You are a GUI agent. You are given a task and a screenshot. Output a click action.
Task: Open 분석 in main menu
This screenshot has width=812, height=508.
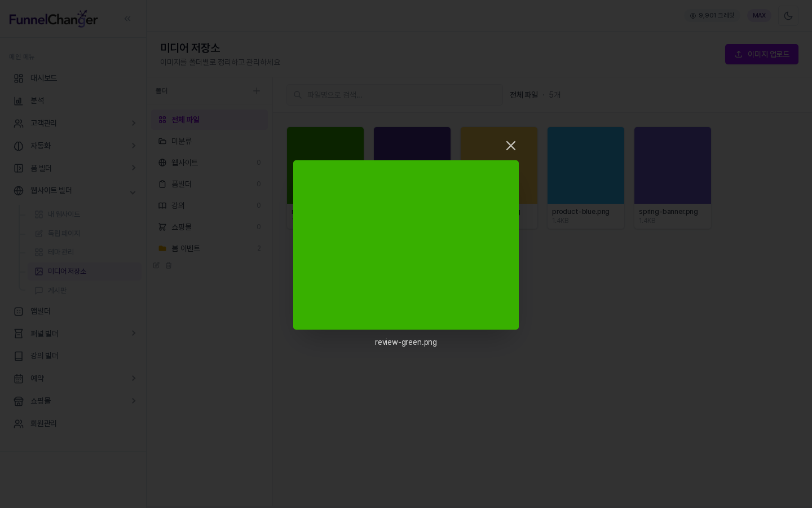coord(73,100)
